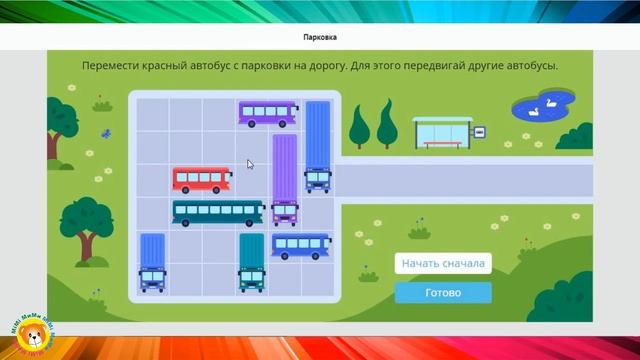This screenshot has height=360, width=640.
Task: Click the Парковка title text
Action: (320, 37)
